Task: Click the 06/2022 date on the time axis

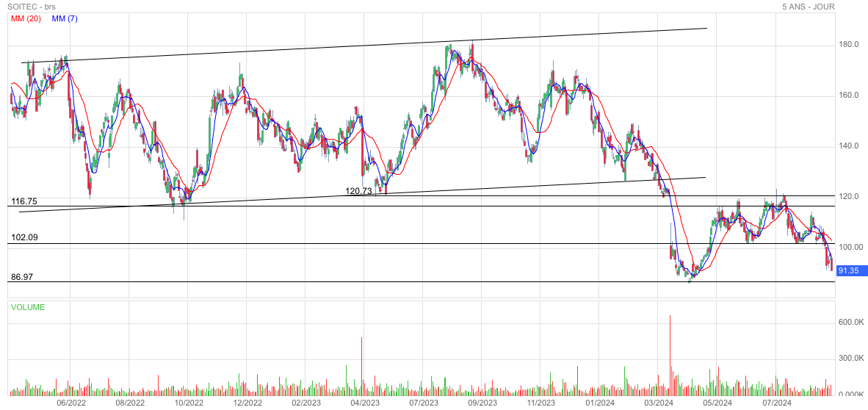Action: point(71,403)
